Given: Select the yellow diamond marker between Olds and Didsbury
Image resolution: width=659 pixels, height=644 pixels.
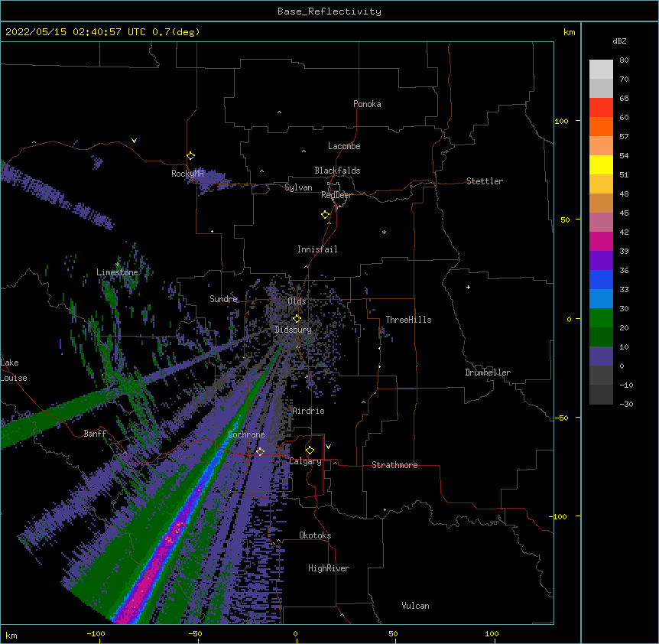Looking at the screenshot, I should [x=297, y=319].
